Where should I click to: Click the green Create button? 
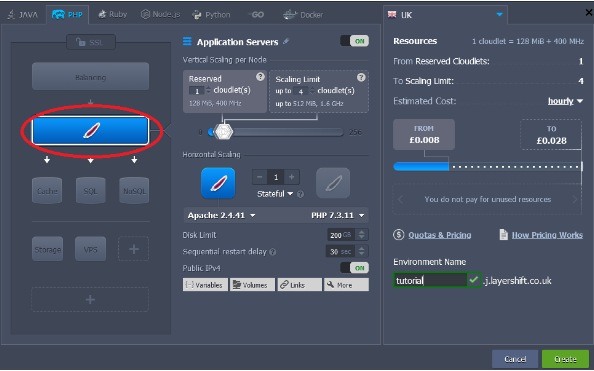(x=565, y=359)
